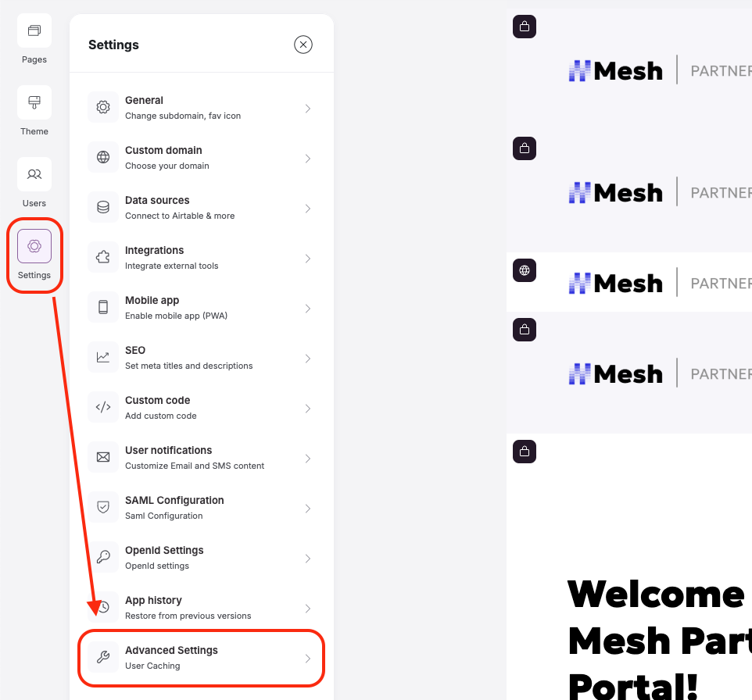Image resolution: width=752 pixels, height=700 pixels.
Task: Click the Custom code icon
Action: [x=102, y=407]
